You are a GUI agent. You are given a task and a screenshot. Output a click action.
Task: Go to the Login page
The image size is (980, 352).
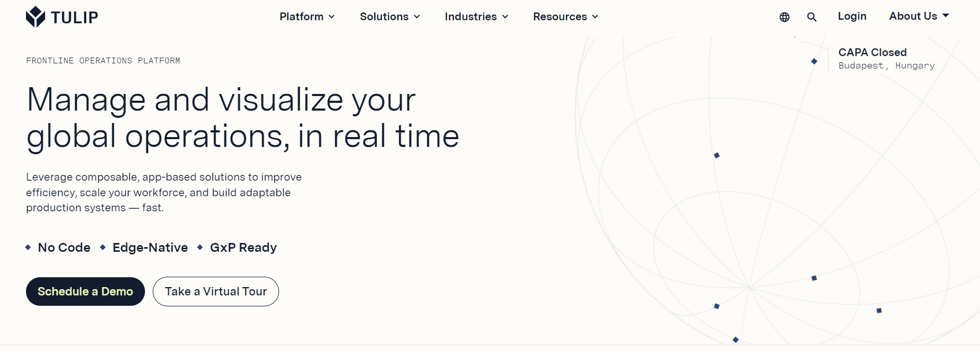click(852, 16)
